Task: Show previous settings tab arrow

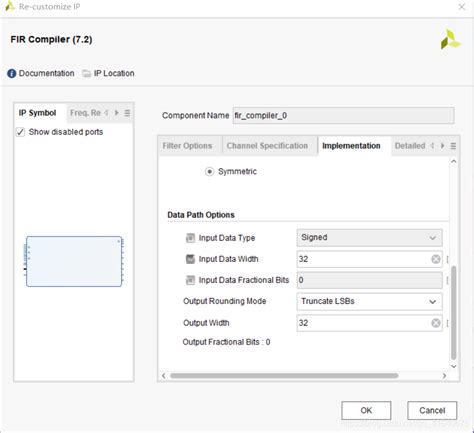Action: (x=432, y=146)
